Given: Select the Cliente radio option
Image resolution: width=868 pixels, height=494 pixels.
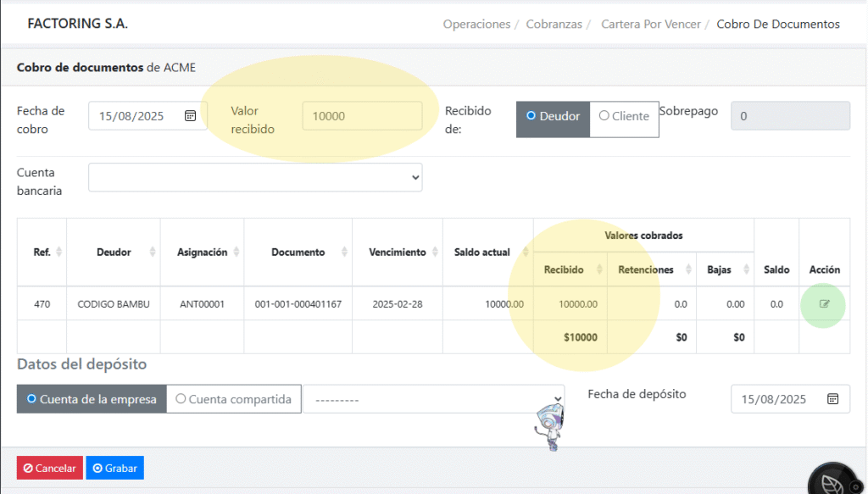Looking at the screenshot, I should (624, 116).
